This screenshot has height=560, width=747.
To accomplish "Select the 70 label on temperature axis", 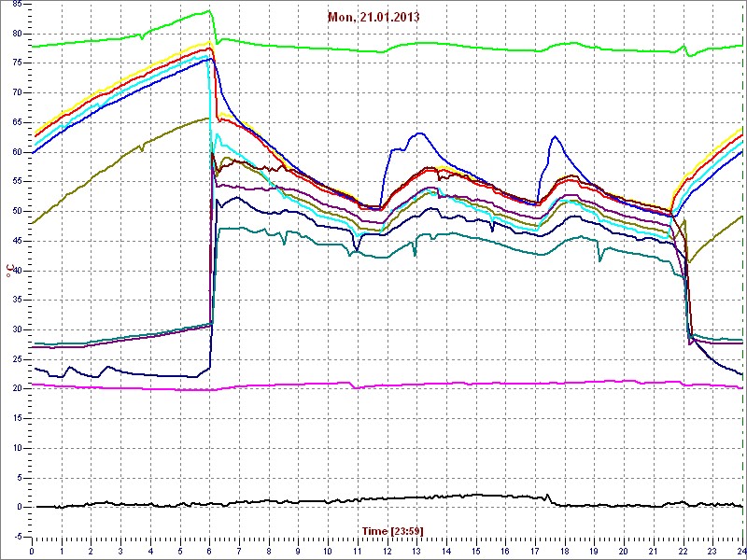I will click(x=17, y=92).
